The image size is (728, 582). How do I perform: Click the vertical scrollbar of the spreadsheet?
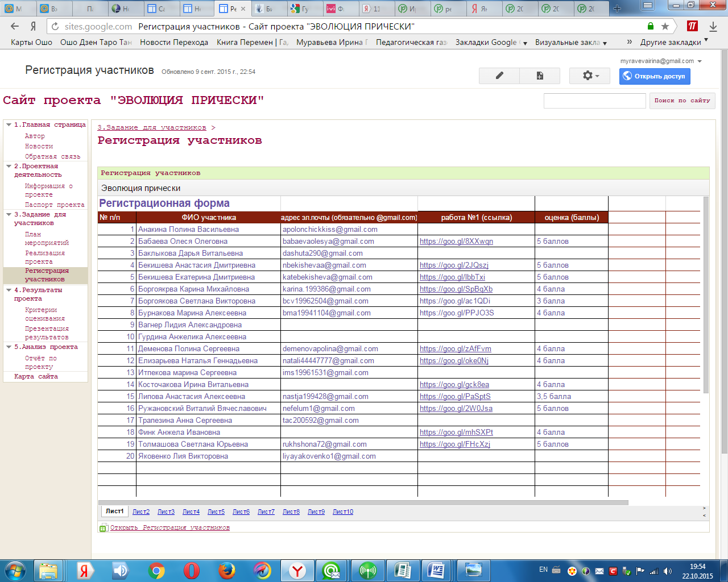pyautogui.click(x=706, y=295)
